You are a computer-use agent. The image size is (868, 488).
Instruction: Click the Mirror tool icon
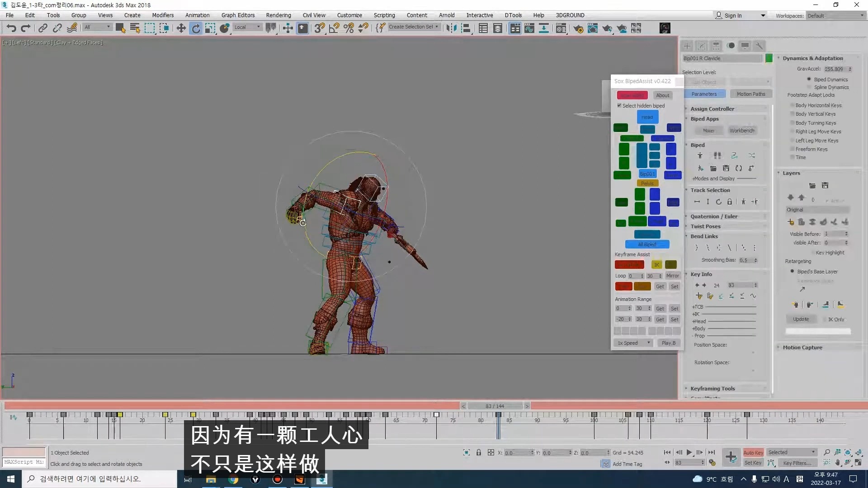tap(451, 28)
